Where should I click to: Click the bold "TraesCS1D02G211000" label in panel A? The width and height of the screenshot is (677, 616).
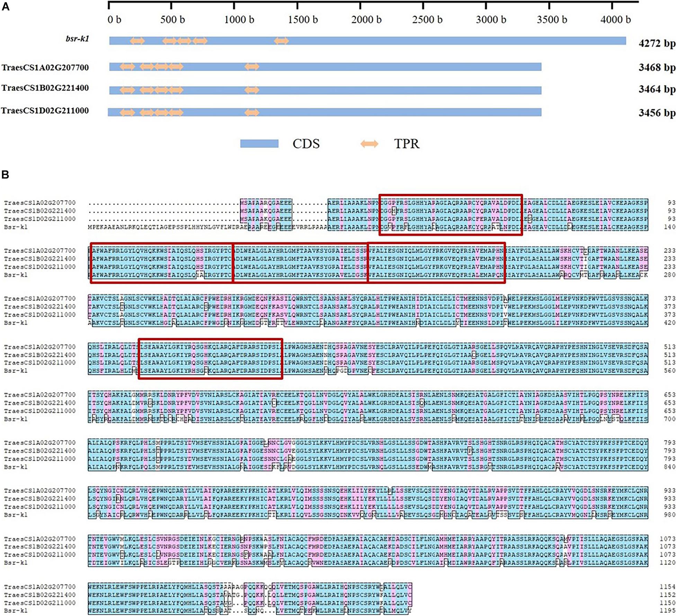pyautogui.click(x=45, y=111)
